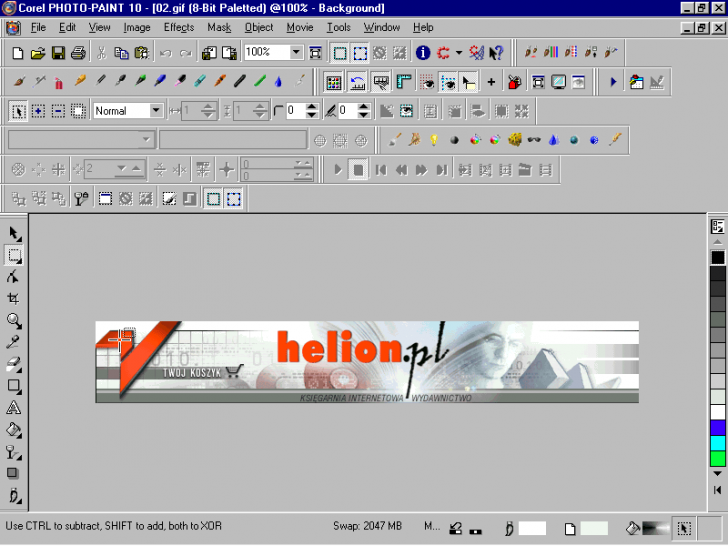Increase the corner roundness value stepper
728x546 pixels.
pyautogui.click(x=312, y=107)
